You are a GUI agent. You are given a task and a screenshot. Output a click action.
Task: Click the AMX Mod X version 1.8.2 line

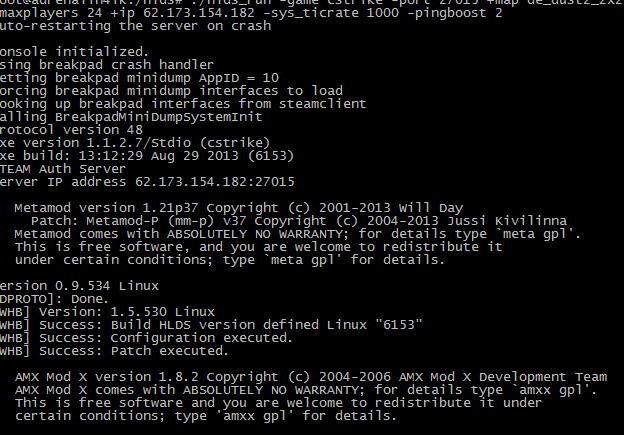311,377
